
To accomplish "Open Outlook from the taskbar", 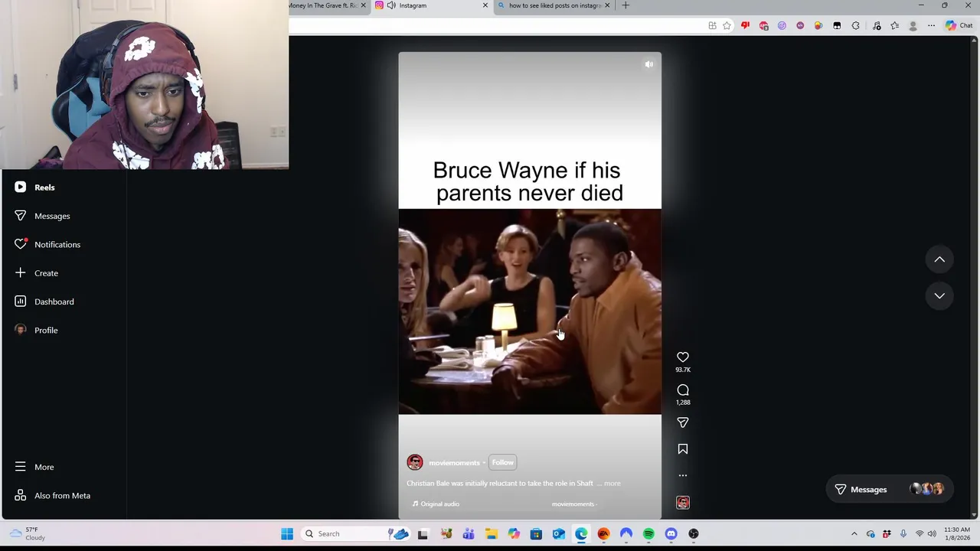I will (x=558, y=534).
